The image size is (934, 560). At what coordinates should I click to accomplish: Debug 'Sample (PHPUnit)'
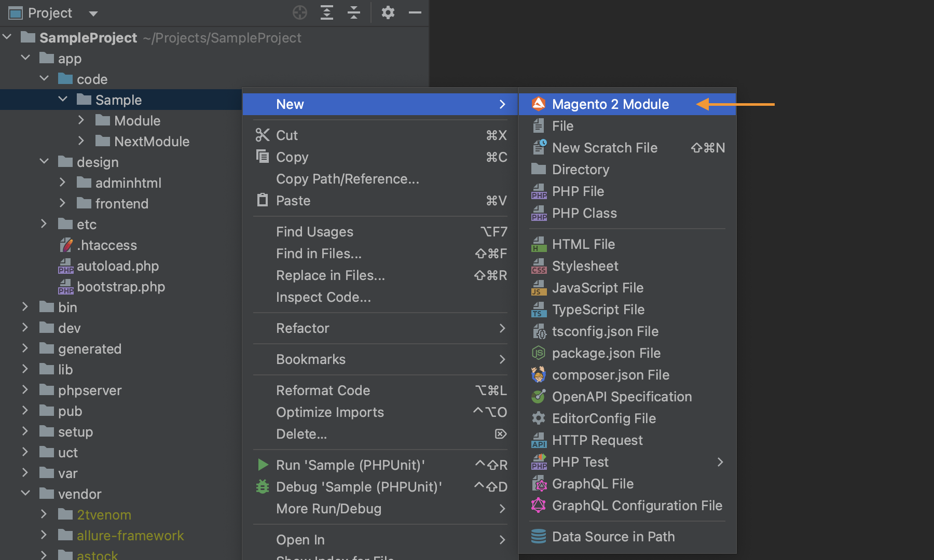pyautogui.click(x=380, y=487)
